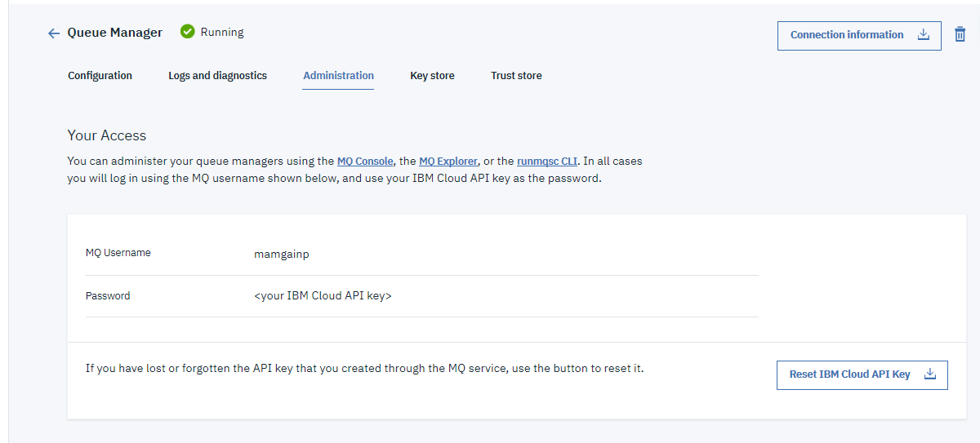980x443 pixels.
Task: Click the Connection information button
Action: point(859,35)
